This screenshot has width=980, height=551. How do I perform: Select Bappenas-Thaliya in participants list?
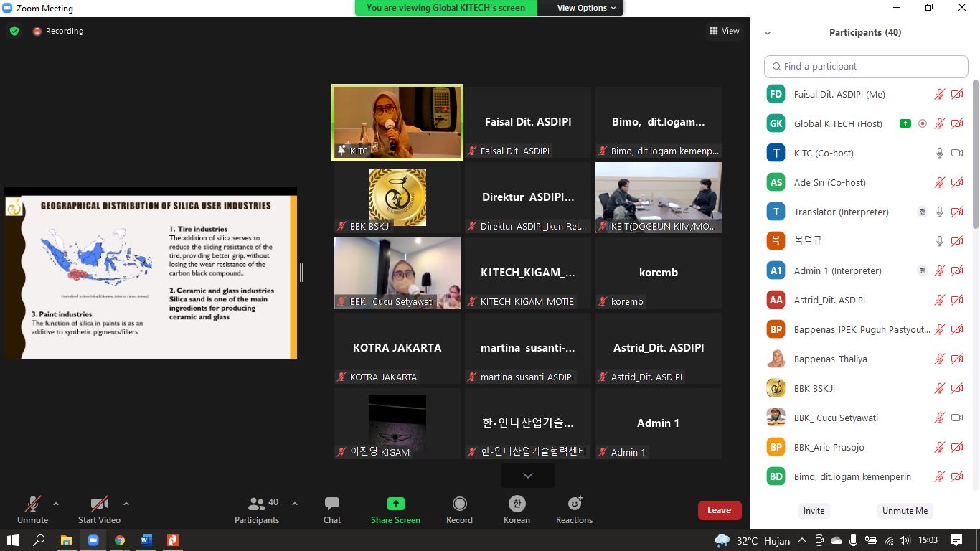pos(866,359)
